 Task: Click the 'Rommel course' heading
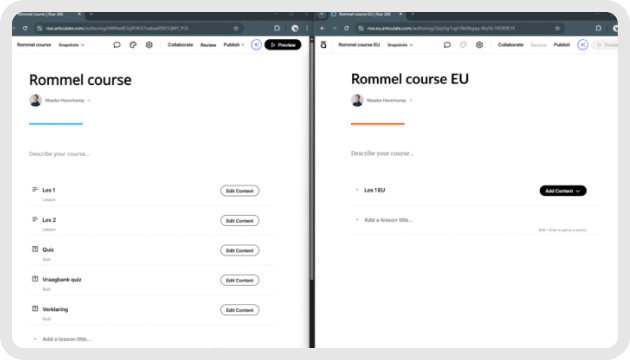coord(80,80)
